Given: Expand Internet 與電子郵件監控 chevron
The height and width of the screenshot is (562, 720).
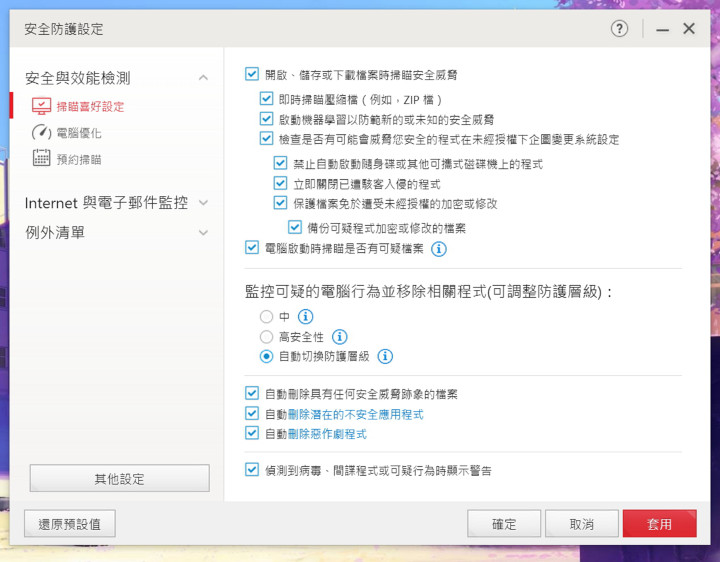Looking at the screenshot, I should (x=203, y=202).
